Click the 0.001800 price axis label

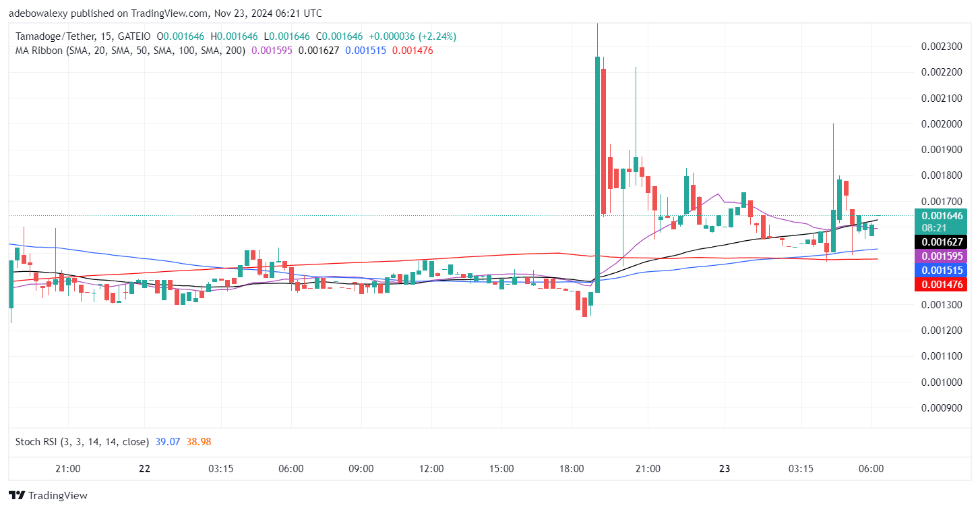[940, 175]
